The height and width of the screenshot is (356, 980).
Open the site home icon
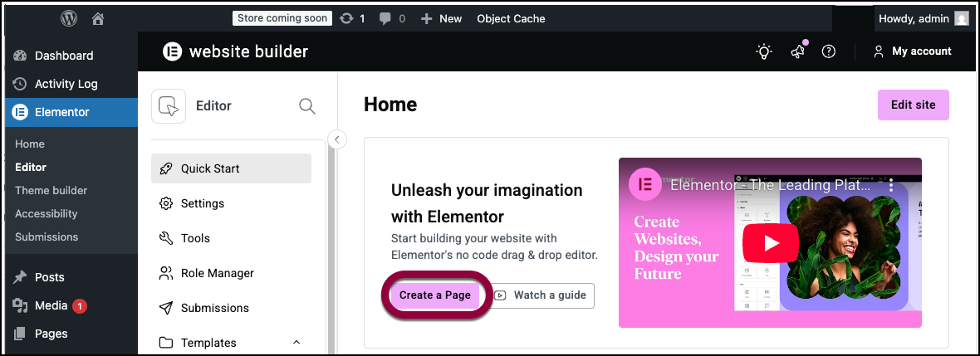pyautogui.click(x=98, y=18)
